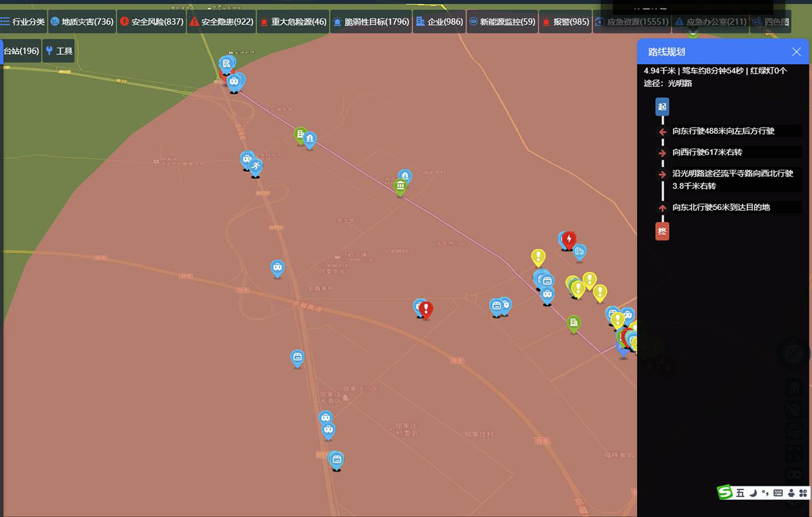
Task: Toggle the 重大危险源(46) layer
Action: pos(293,22)
